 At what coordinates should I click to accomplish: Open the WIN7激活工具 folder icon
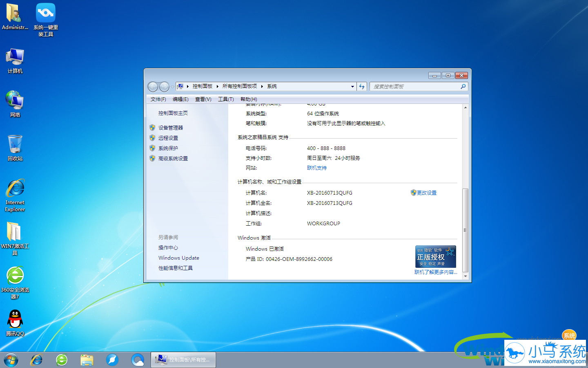(x=15, y=238)
